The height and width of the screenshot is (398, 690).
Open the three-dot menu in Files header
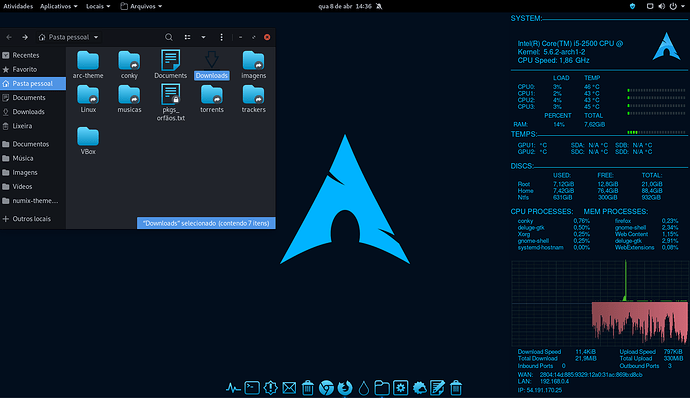[x=221, y=37]
